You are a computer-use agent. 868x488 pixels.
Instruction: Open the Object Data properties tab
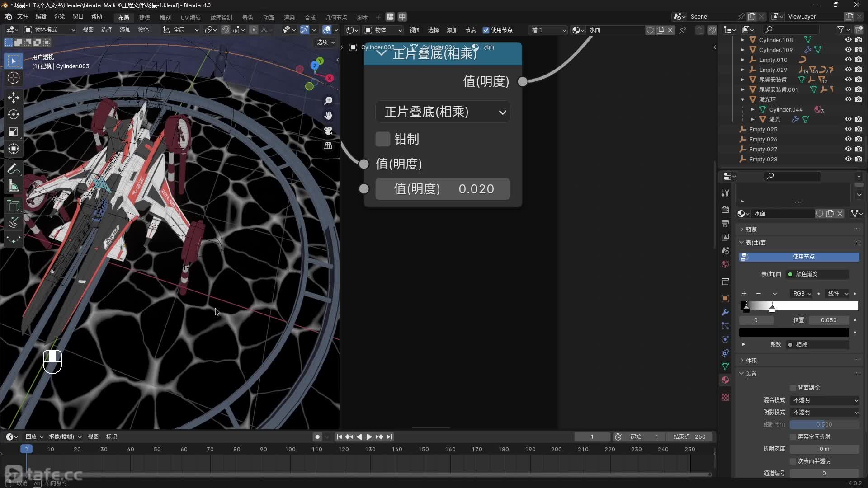tap(725, 366)
